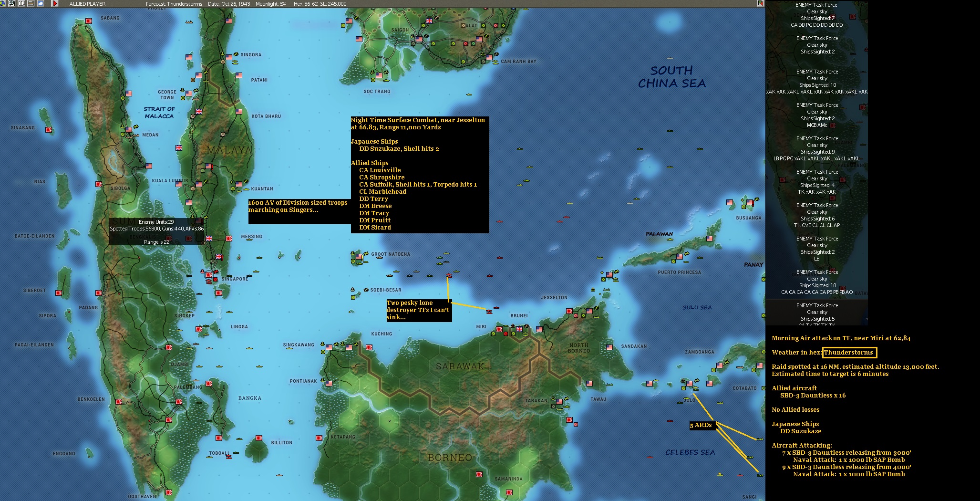Image resolution: width=980 pixels, height=501 pixels.
Task: Click the 'STRAIT OF MALACCA' map label
Action: [159, 113]
